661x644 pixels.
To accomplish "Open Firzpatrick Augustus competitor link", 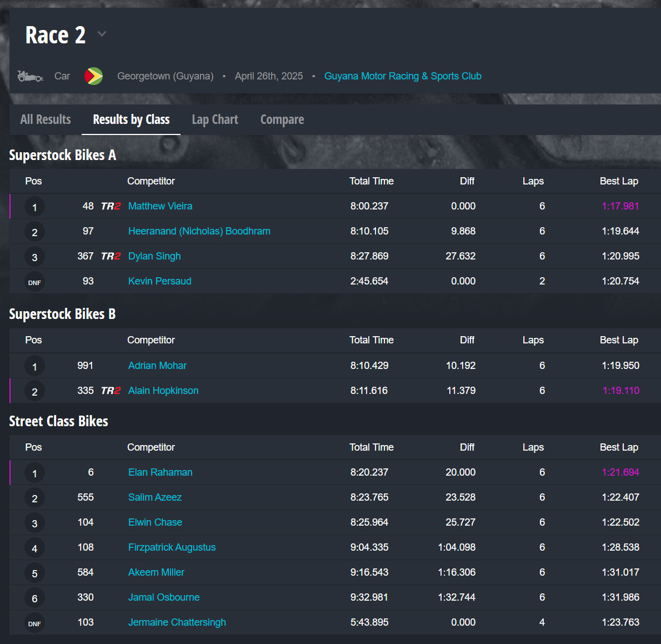I will 172,547.
